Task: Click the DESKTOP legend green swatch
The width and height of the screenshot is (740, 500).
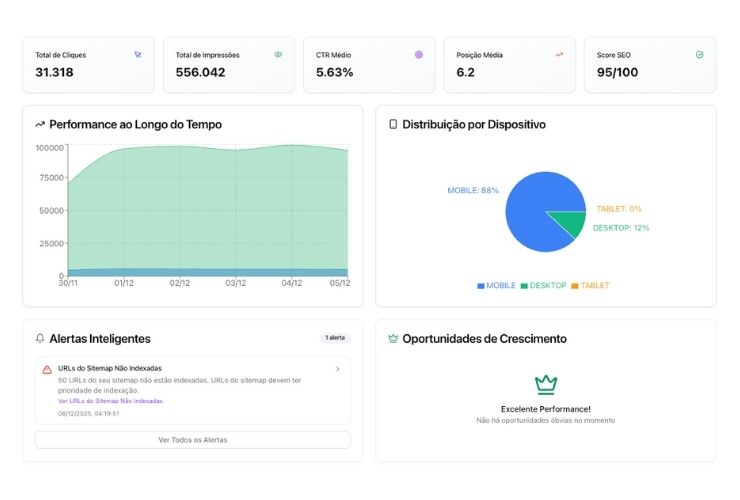Action: pyautogui.click(x=524, y=286)
